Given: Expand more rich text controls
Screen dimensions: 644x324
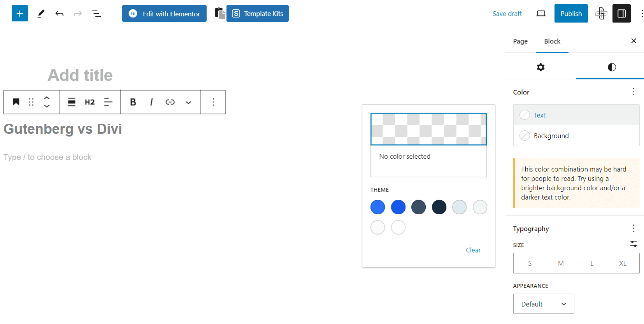Looking at the screenshot, I should coord(188,102).
